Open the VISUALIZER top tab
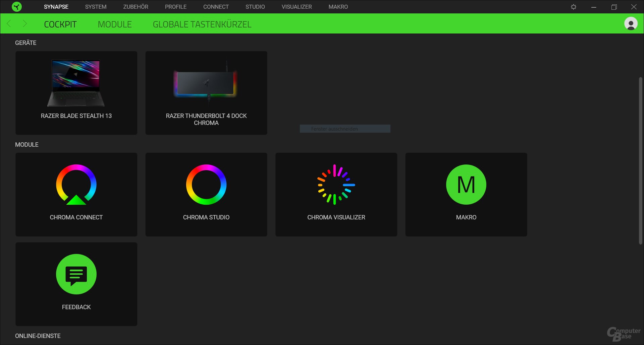Viewport: 644px width, 345px height. pos(297,7)
